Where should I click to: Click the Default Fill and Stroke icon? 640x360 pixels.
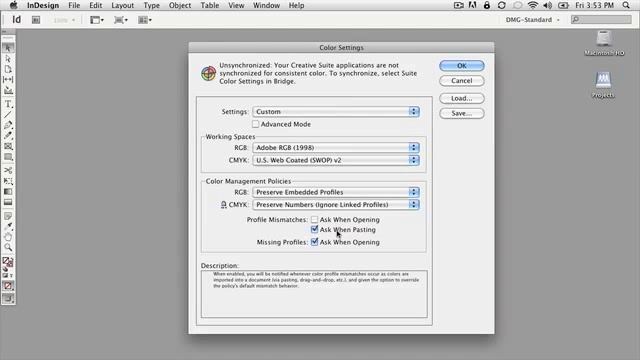(5, 269)
